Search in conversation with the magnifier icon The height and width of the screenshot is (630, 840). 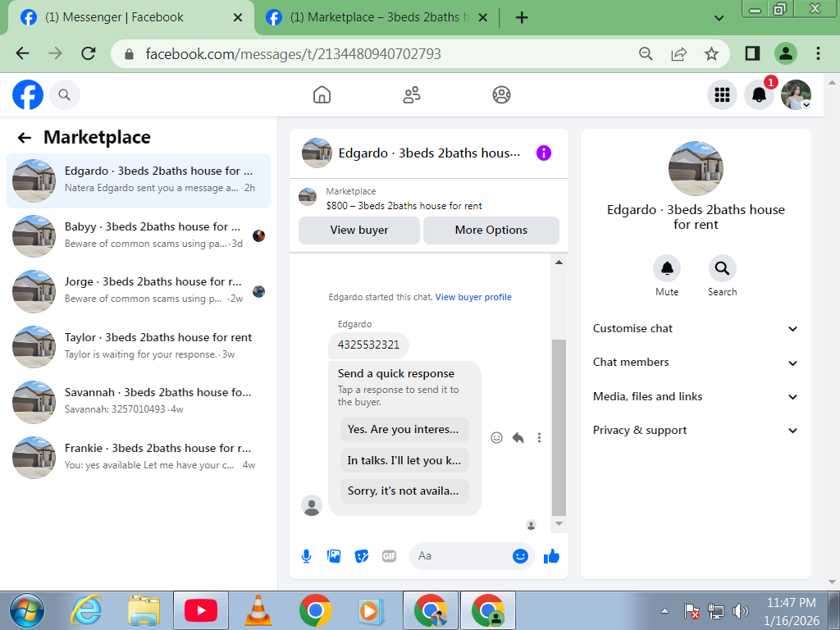[722, 268]
